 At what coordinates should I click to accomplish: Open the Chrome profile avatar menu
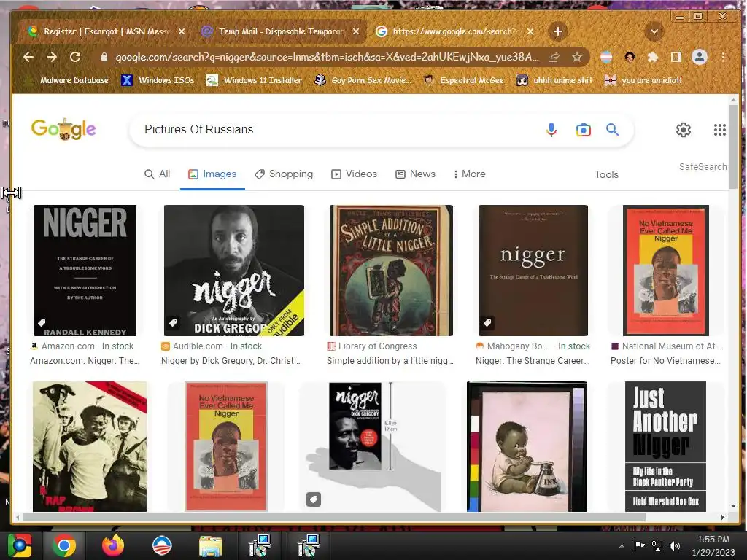(700, 57)
